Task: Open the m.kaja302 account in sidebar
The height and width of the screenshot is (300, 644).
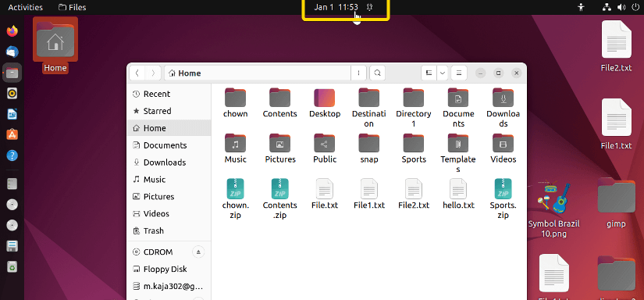Action: (169, 287)
